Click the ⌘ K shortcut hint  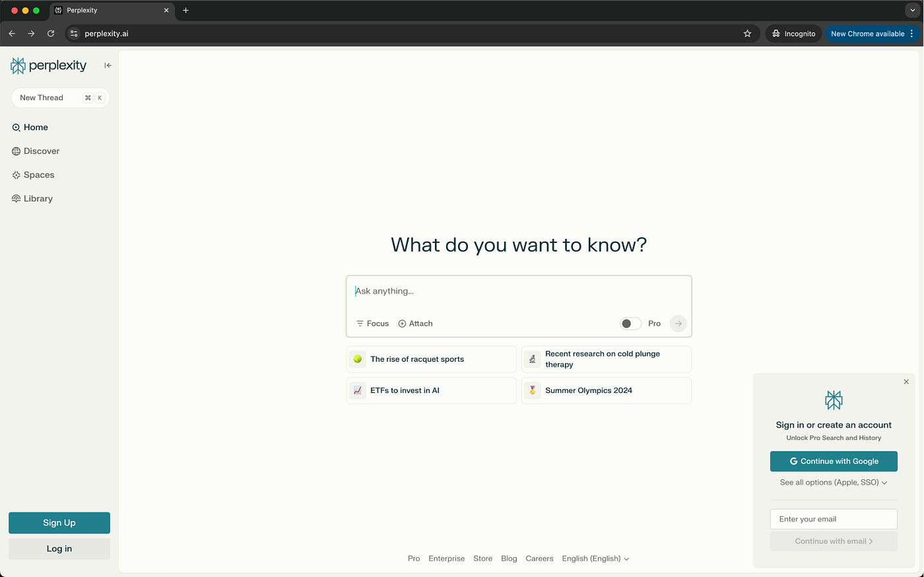[94, 98]
